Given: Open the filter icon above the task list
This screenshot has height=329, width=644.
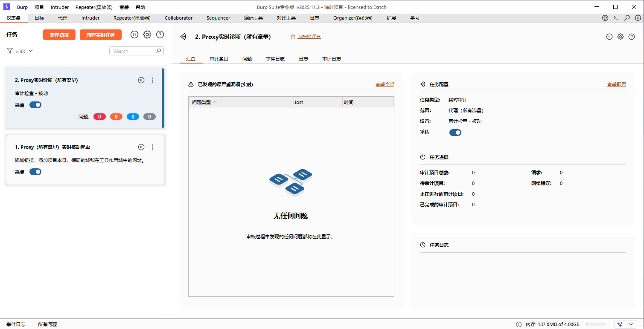Looking at the screenshot, I should (9, 51).
